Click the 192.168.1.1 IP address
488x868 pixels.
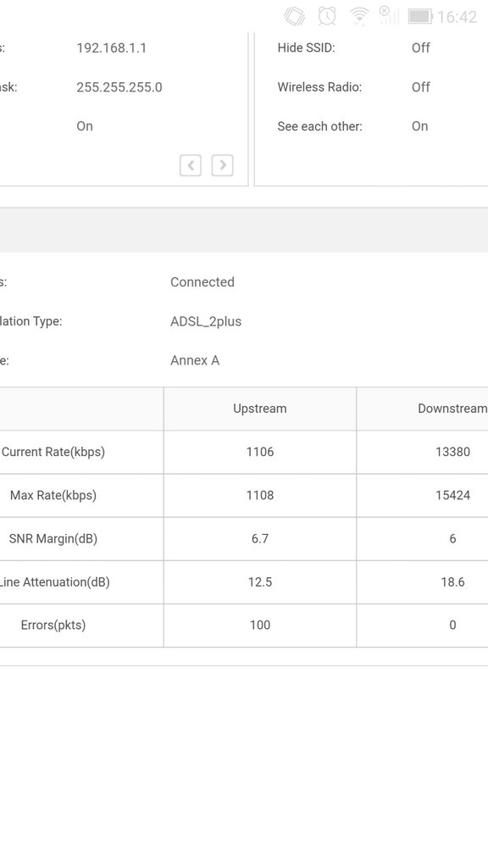(x=111, y=47)
